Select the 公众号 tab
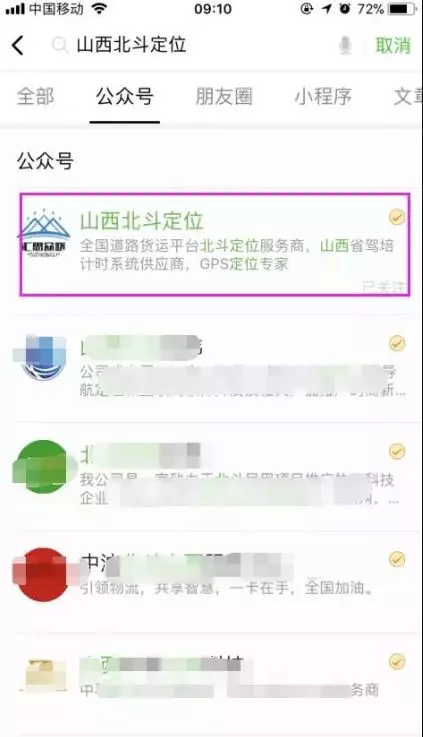Image resolution: width=423 pixels, height=737 pixels. click(x=125, y=96)
